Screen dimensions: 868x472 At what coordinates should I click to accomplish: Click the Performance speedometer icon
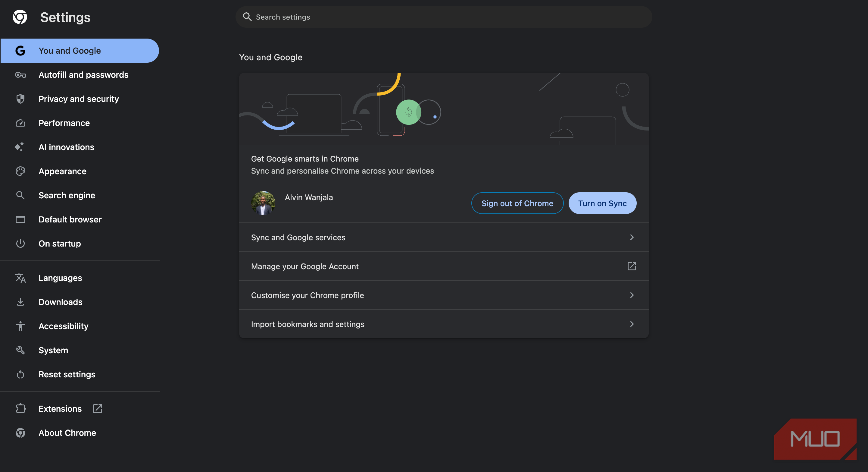tap(20, 123)
